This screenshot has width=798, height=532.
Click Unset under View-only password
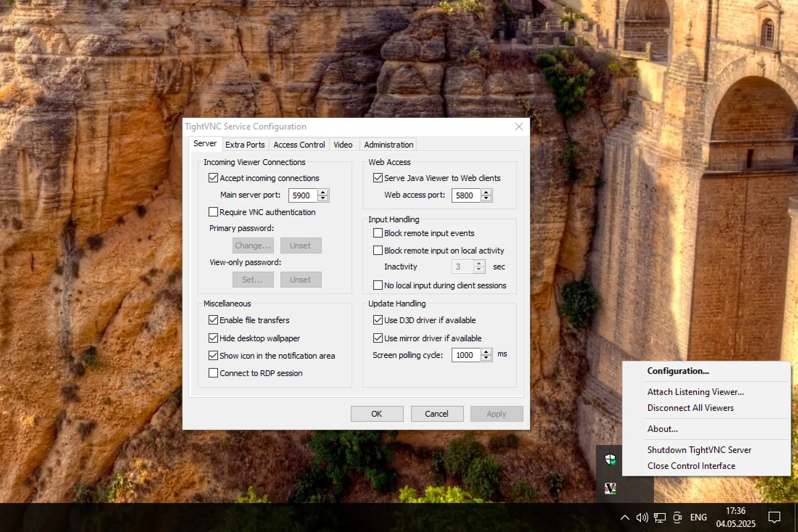(301, 280)
